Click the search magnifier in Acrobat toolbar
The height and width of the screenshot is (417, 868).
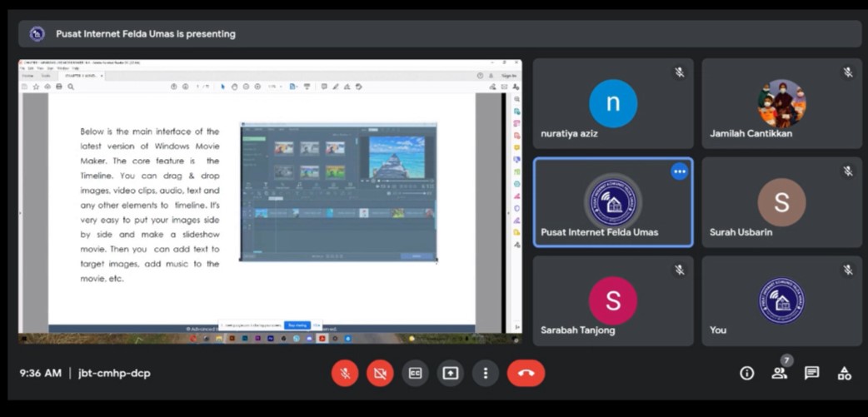coord(71,87)
